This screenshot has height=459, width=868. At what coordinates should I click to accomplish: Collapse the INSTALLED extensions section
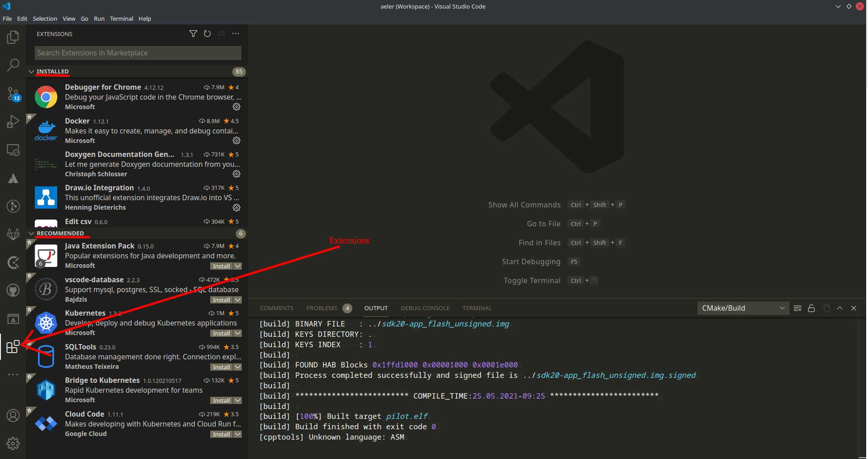pos(31,72)
